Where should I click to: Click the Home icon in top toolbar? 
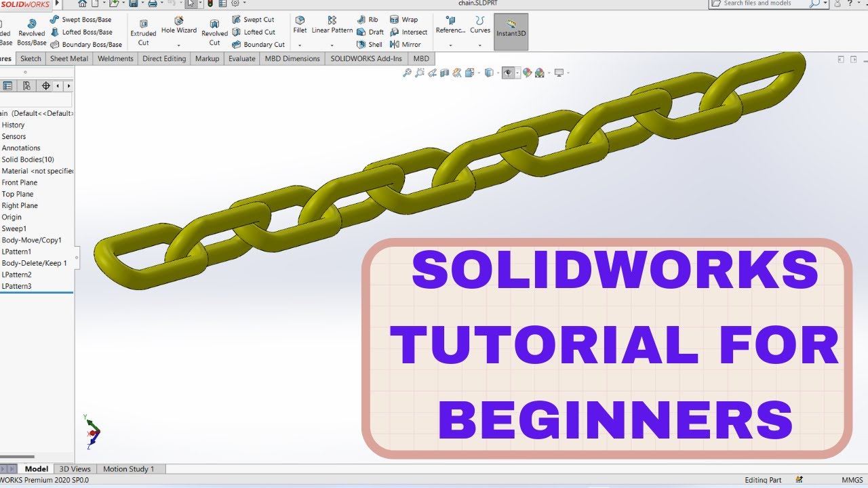click(83, 3)
